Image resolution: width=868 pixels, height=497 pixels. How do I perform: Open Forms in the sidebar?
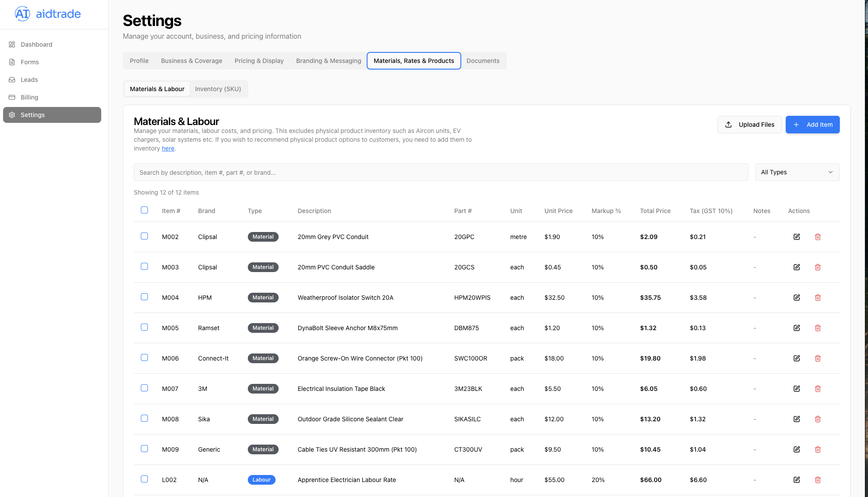click(x=52, y=62)
